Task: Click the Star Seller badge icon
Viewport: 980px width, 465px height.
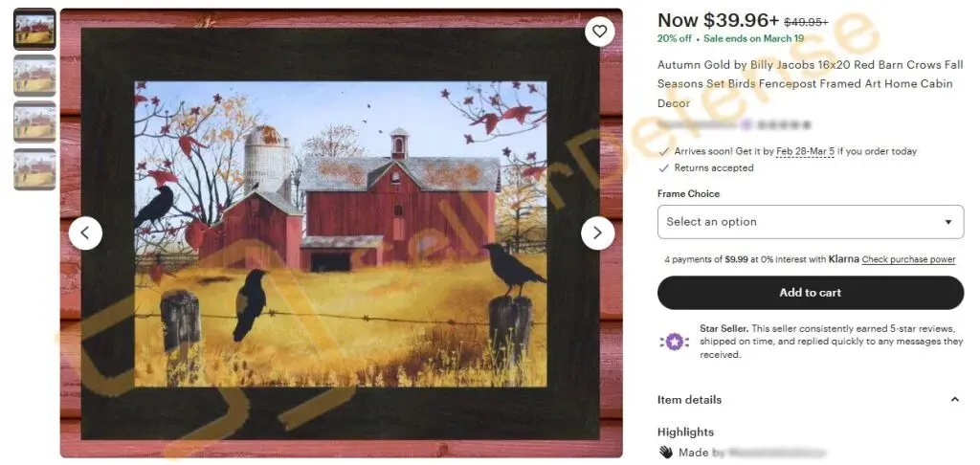Action: click(x=674, y=342)
